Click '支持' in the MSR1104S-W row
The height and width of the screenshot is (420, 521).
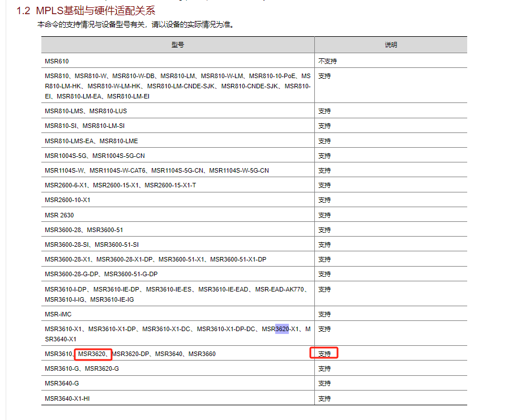point(324,170)
